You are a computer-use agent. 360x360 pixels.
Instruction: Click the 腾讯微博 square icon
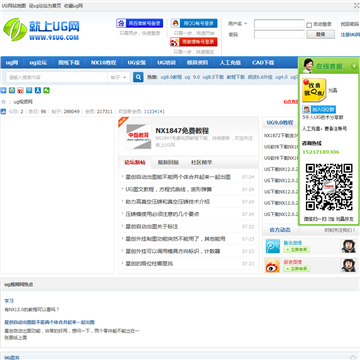coord(273,246)
